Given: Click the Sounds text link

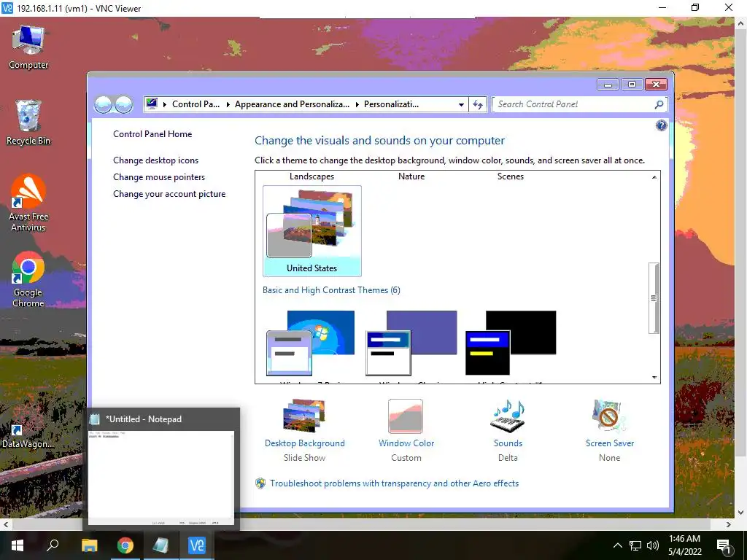Looking at the screenshot, I should (x=508, y=443).
